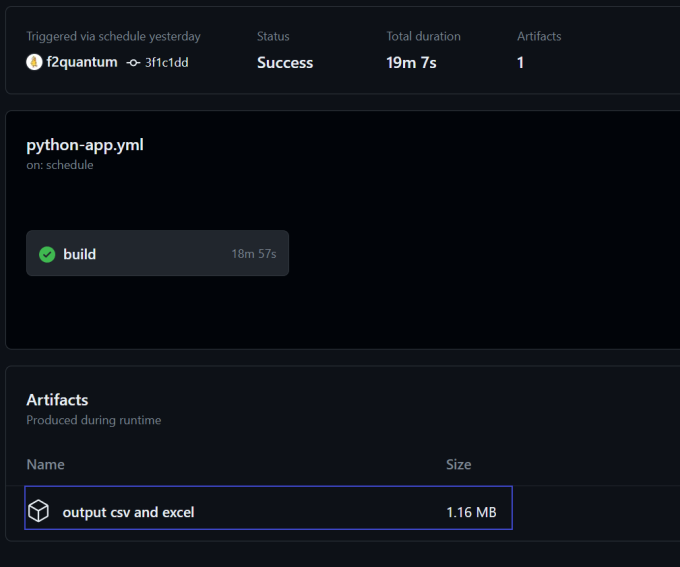Click 'Triggered via schedule yesterday' text
680x567 pixels.
[113, 36]
